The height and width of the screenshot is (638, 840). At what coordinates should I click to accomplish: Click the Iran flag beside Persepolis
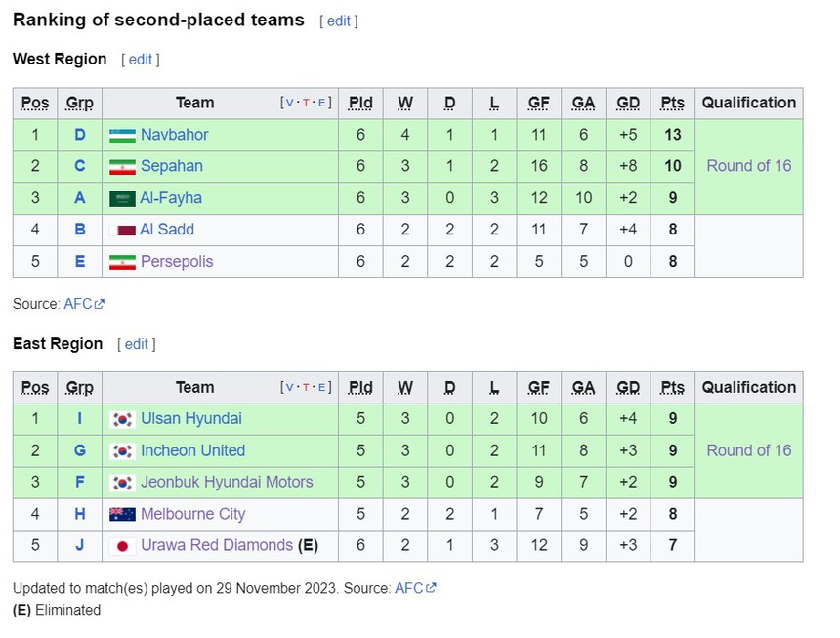coord(122,262)
